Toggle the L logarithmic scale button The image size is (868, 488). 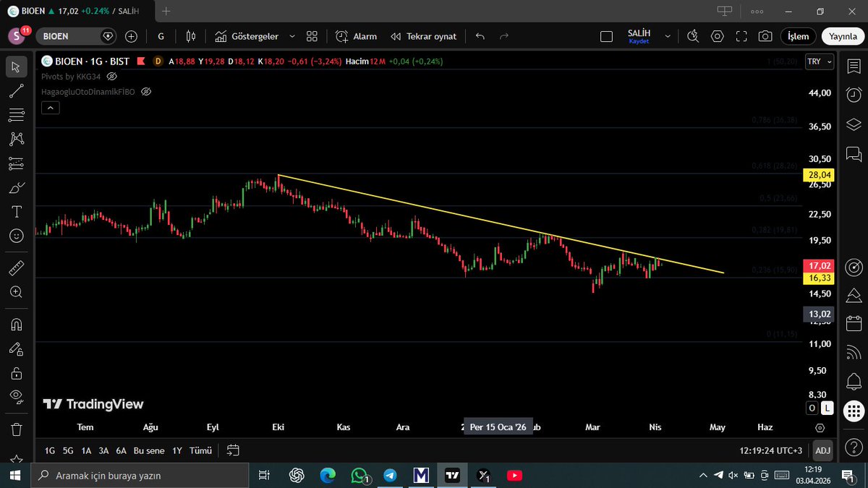(827, 408)
